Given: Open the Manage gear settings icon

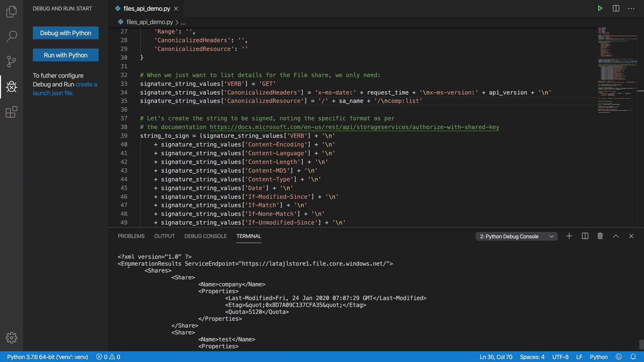Looking at the screenshot, I should point(11,338).
